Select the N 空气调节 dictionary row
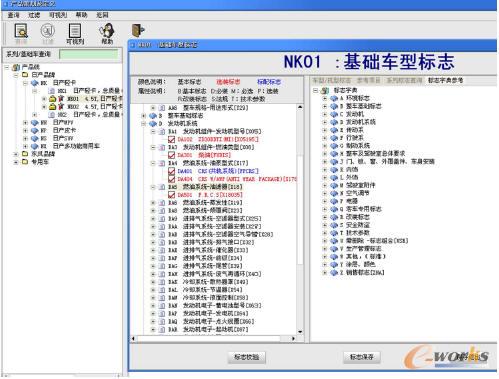This screenshot has height=379, width=499. click(355, 193)
